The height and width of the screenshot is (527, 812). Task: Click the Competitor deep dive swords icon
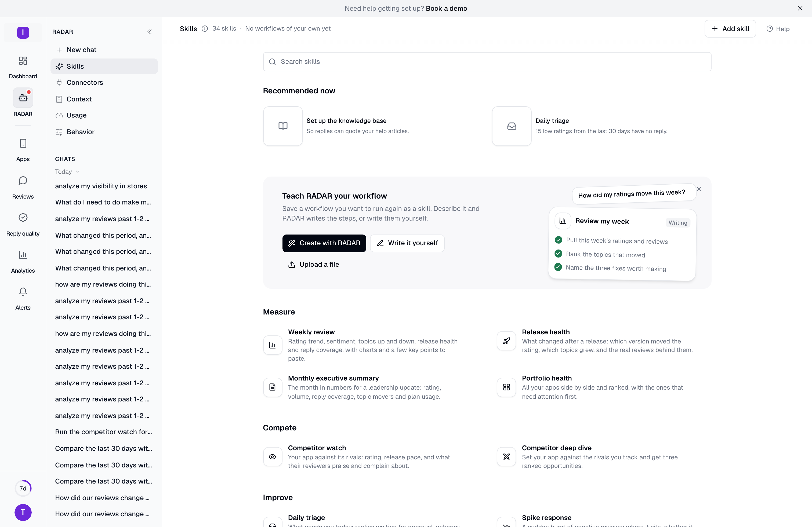coord(506,457)
